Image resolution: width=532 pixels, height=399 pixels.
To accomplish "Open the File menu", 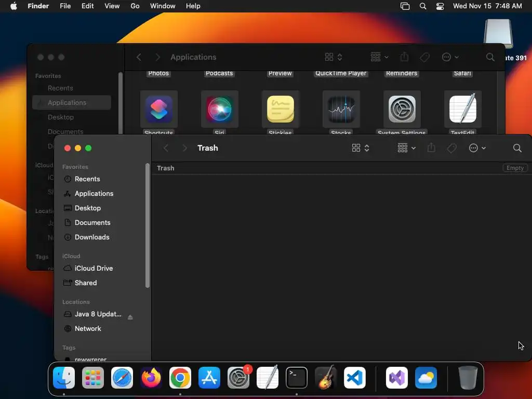I will click(x=65, y=6).
